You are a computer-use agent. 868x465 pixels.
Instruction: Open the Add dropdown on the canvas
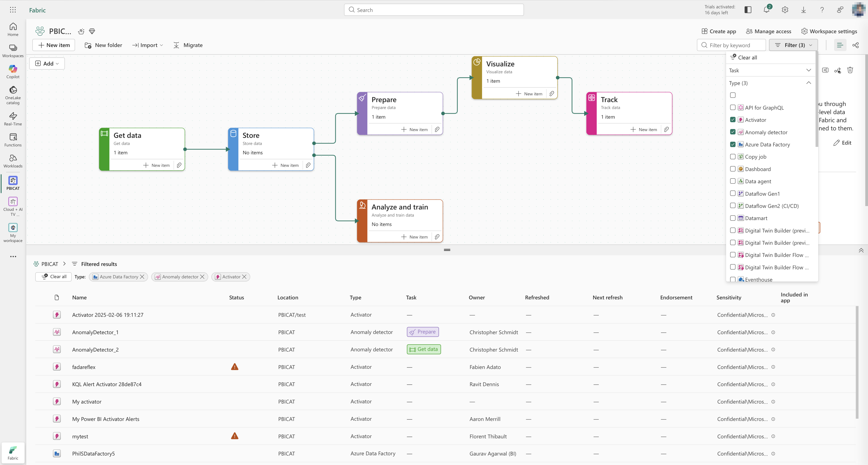[x=47, y=63]
